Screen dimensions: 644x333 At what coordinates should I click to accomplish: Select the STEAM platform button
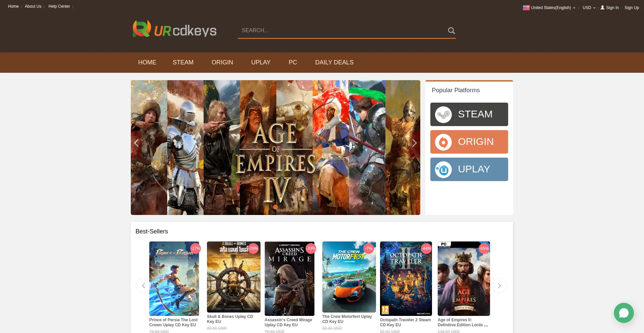pyautogui.click(x=469, y=114)
